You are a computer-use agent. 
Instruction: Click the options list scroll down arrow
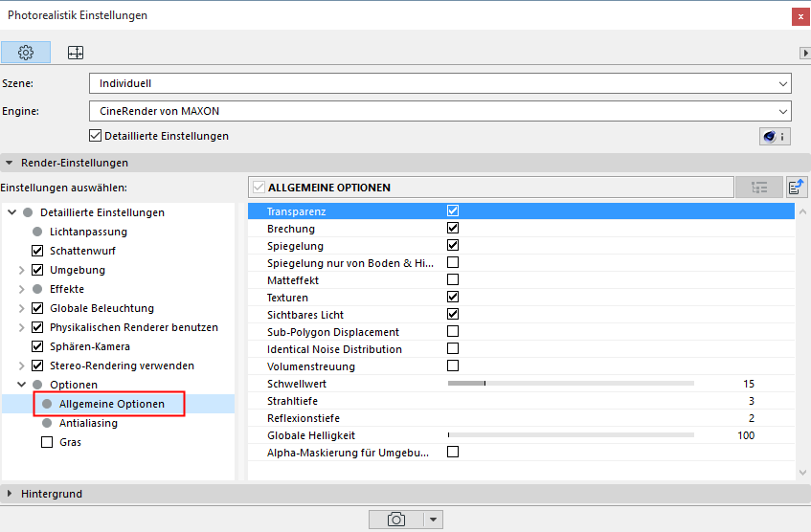pos(802,472)
